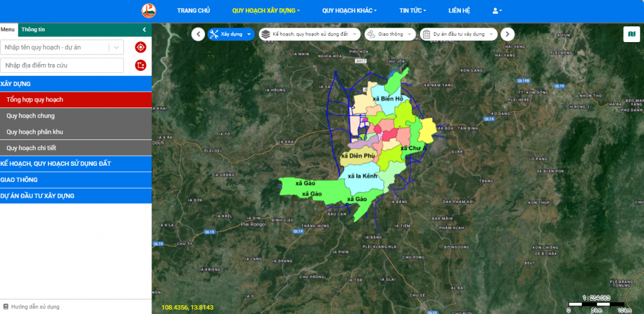Select Quy hoạch phân khu menu item

pyautogui.click(x=75, y=132)
